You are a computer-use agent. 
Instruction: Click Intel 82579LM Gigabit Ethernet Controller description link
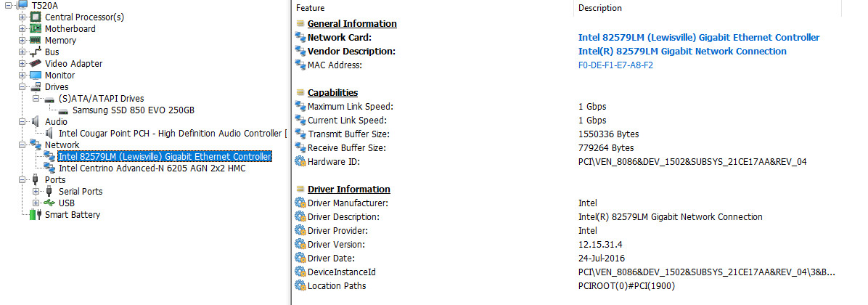point(699,38)
